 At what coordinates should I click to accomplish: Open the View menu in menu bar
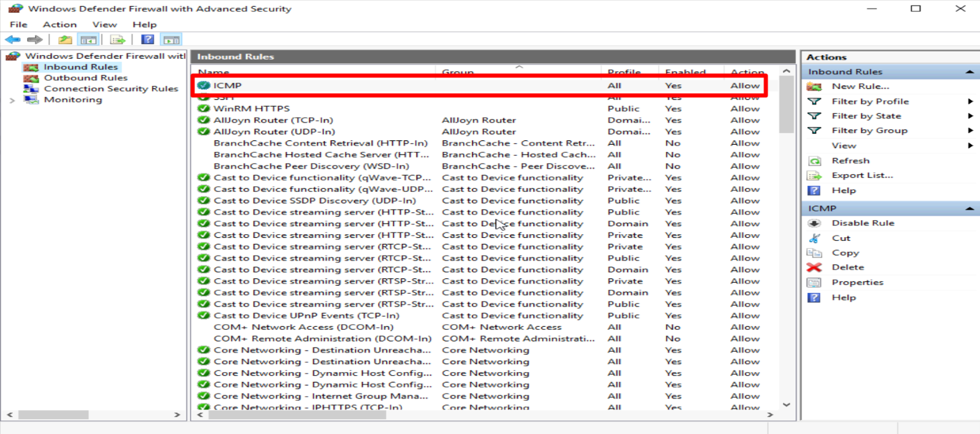point(105,25)
